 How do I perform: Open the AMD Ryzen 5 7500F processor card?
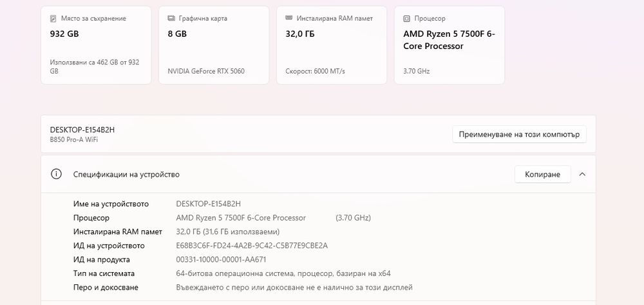pos(449,45)
